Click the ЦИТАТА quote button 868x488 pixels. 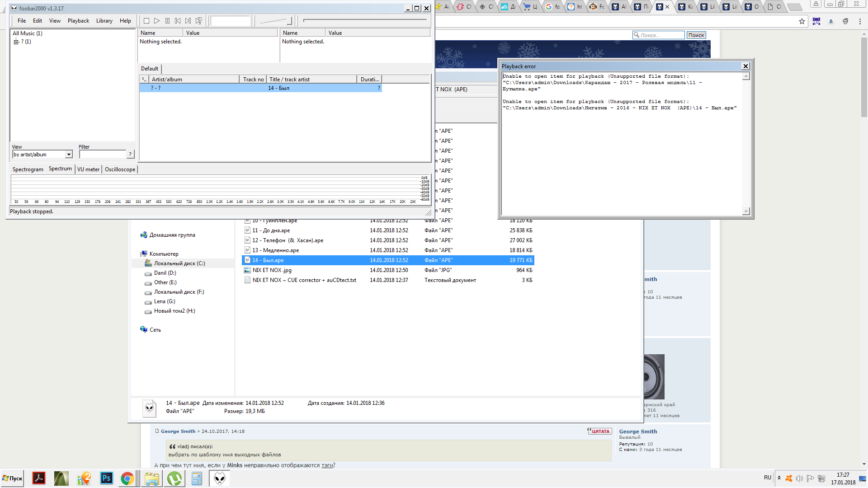(599, 431)
